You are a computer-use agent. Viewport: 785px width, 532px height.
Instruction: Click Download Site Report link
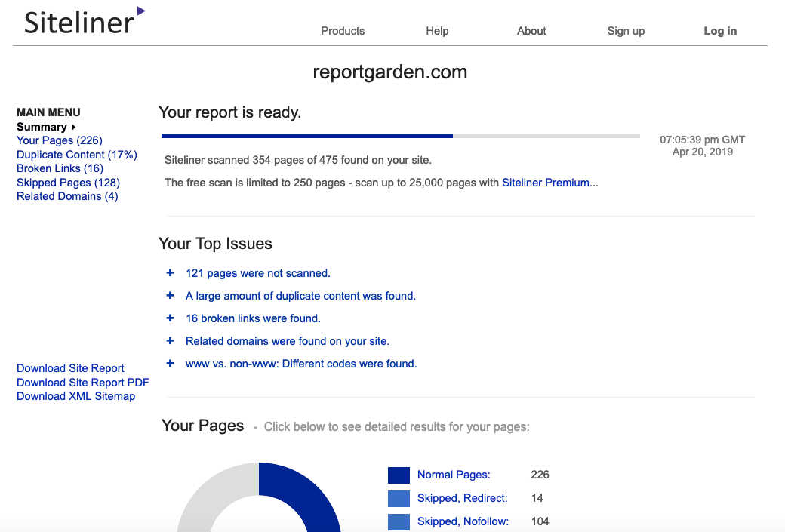point(70,368)
